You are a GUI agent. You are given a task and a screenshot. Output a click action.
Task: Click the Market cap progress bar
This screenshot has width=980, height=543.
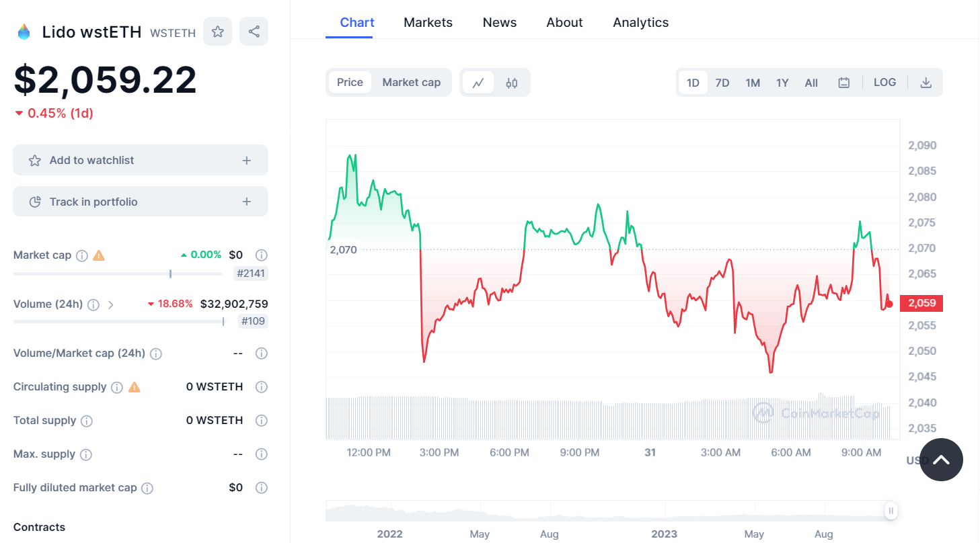118,274
